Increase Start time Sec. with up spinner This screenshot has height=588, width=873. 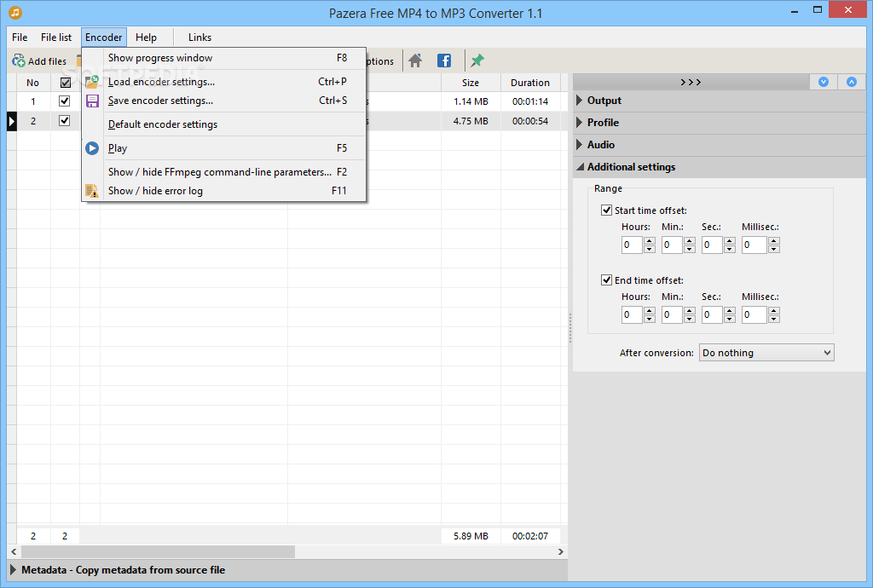pos(730,241)
